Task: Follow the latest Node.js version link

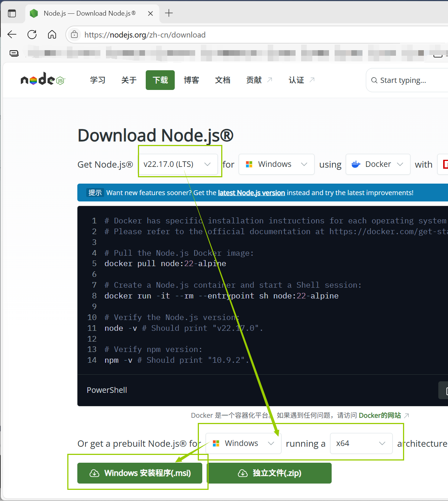Action: 251,193
